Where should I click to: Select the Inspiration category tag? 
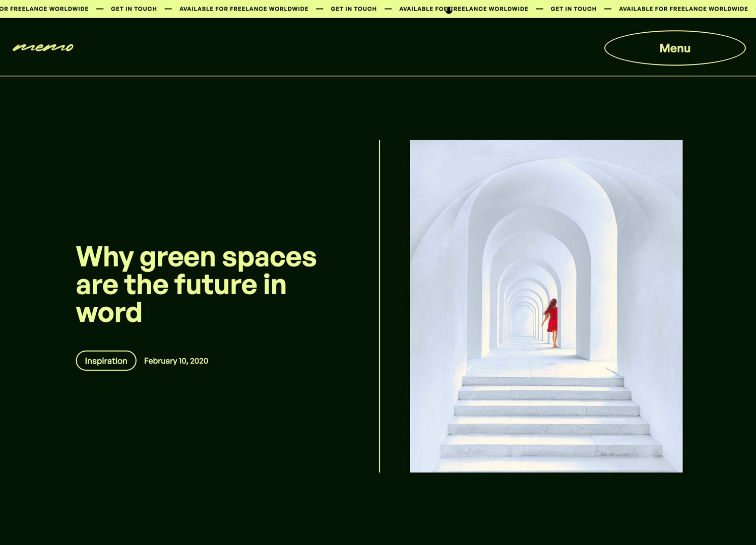[x=106, y=361]
